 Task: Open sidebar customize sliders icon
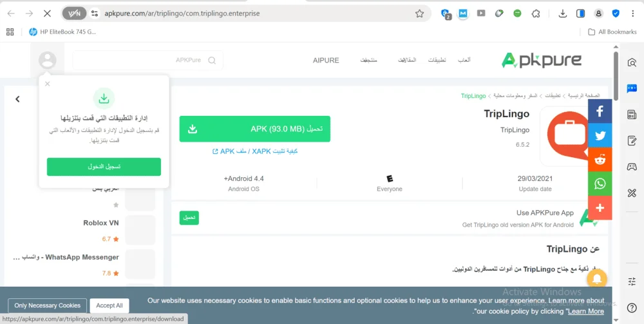click(x=632, y=281)
